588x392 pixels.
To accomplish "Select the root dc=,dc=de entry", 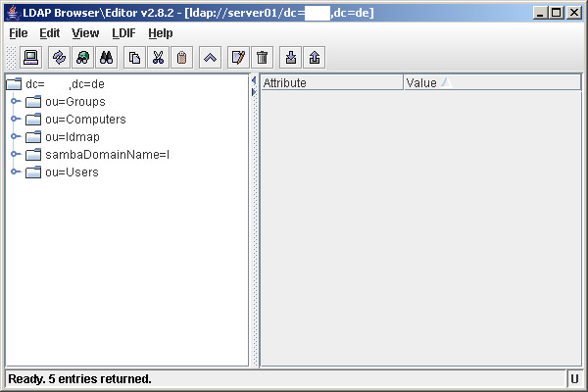I will tap(65, 84).
